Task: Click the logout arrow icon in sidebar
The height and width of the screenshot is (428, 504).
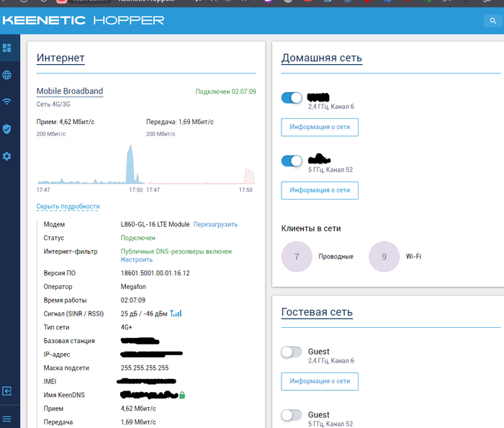Action: 6,391
